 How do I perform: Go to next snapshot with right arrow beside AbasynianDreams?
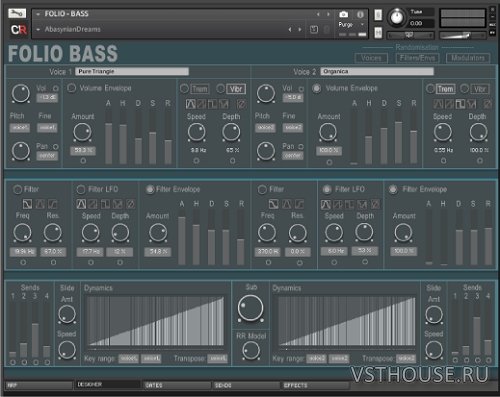[300, 29]
